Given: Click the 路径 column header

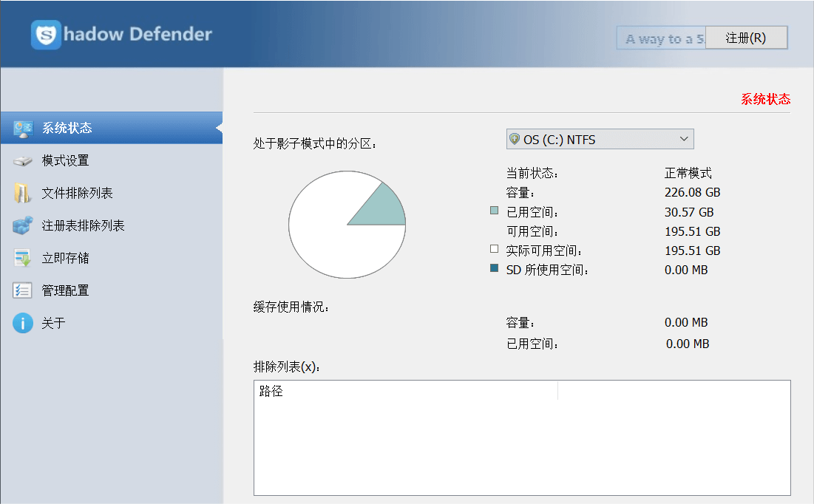Looking at the screenshot, I should click(x=405, y=391).
